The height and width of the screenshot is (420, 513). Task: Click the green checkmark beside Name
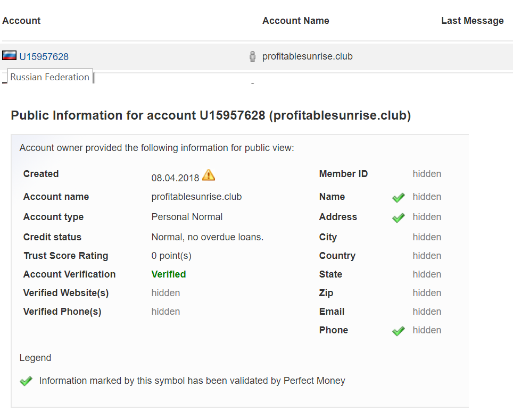tap(398, 198)
